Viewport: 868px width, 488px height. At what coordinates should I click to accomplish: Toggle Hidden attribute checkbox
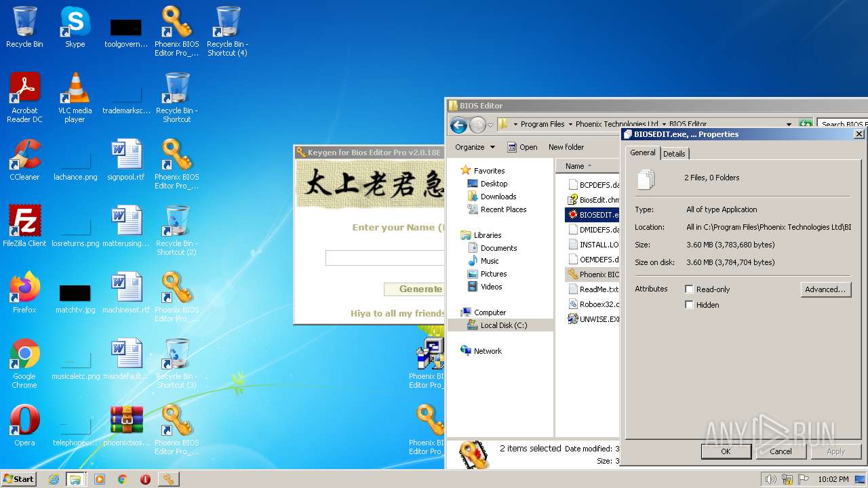[x=689, y=305]
